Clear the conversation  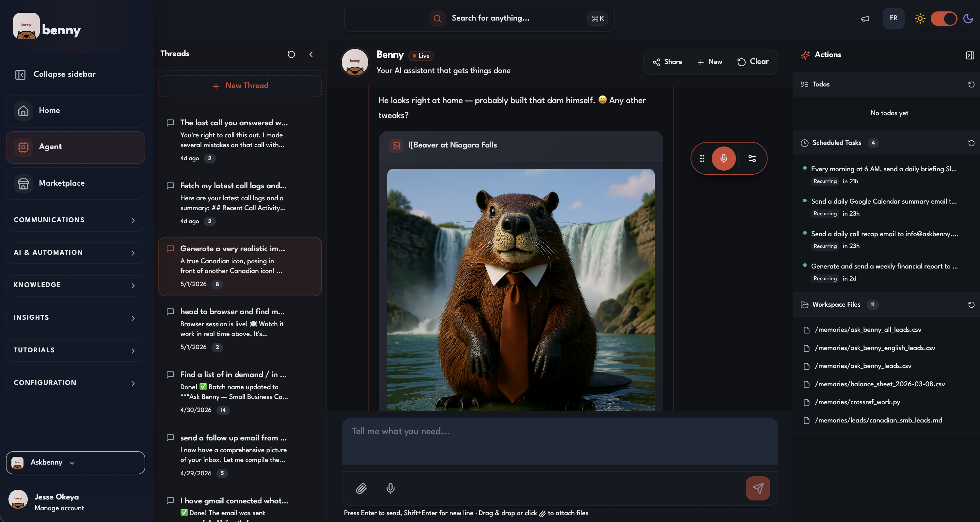[x=753, y=62]
